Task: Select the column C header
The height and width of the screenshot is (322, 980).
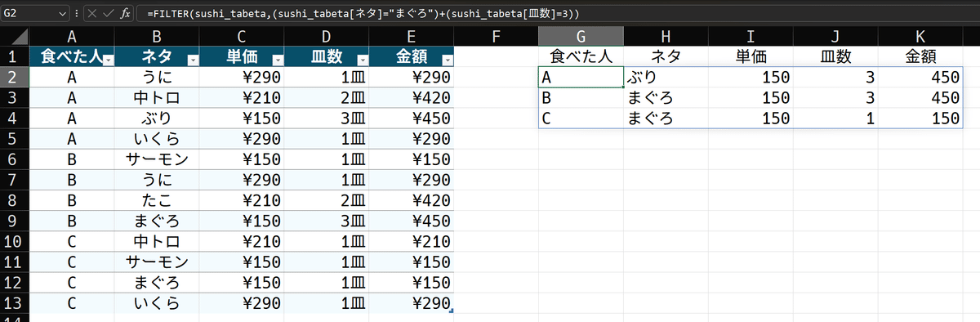Action: click(x=242, y=36)
